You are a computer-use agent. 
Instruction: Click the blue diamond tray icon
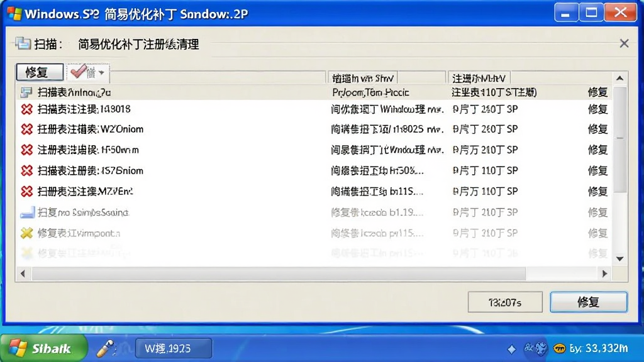[512, 349]
